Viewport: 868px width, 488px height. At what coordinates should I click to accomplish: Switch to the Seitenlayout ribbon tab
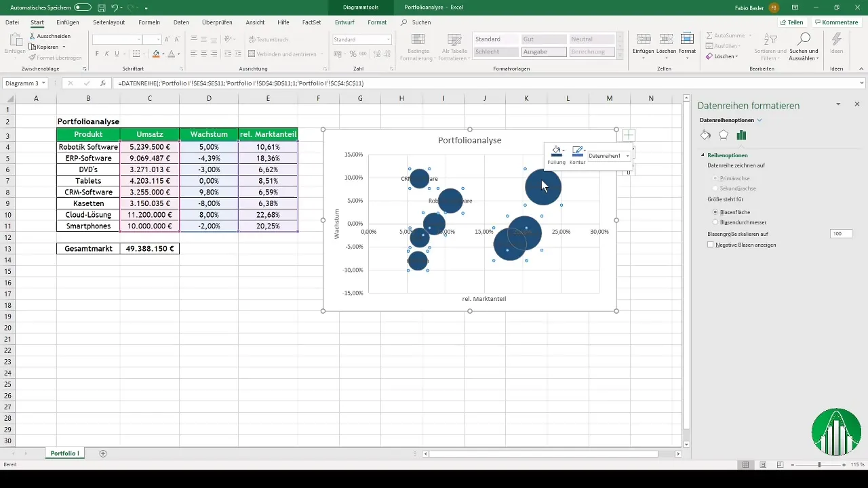pyautogui.click(x=108, y=22)
